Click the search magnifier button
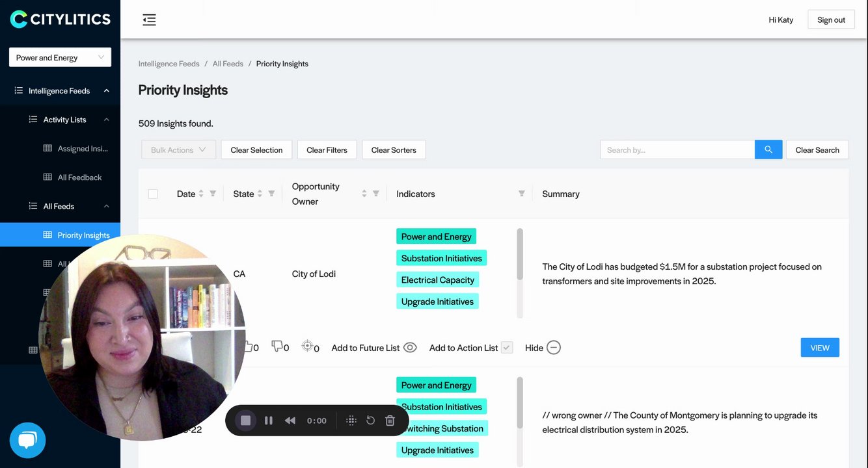The image size is (868, 468). point(768,149)
